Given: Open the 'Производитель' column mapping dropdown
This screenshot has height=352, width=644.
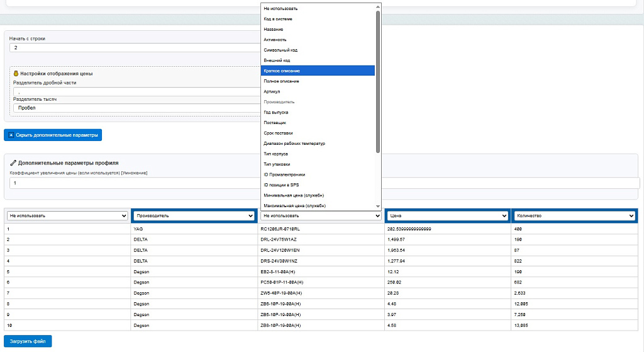Looking at the screenshot, I should click(194, 215).
